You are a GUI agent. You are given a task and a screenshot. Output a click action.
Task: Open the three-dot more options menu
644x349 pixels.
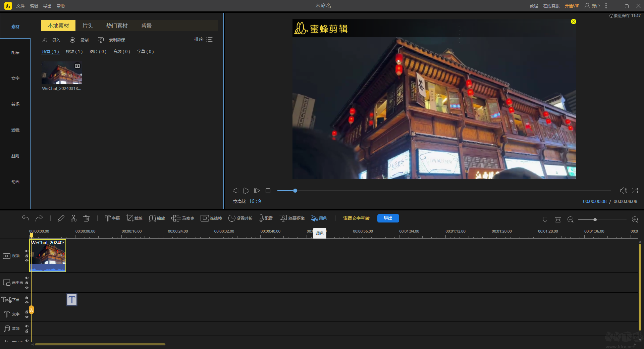click(x=606, y=6)
